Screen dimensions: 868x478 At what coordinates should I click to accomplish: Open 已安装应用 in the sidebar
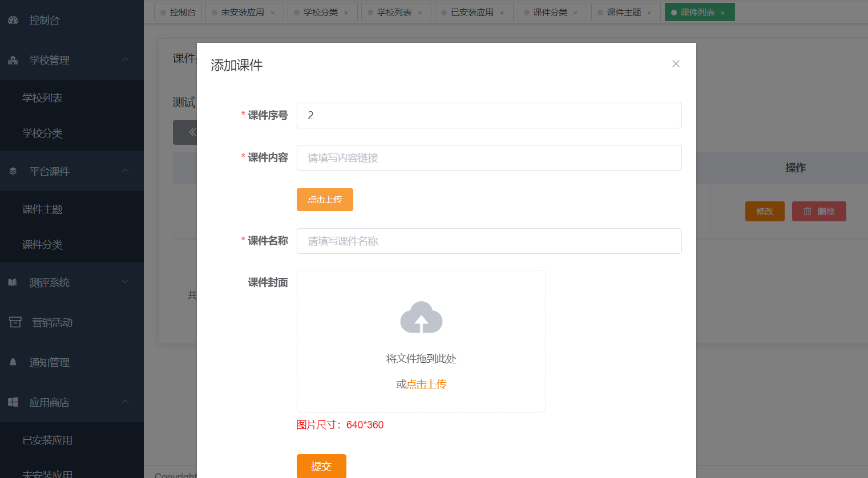(72, 440)
